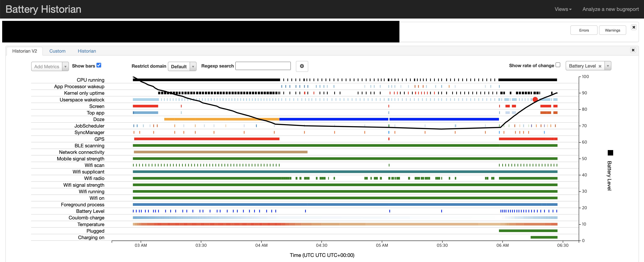Viewport: 644px width, 262px height.
Task: Click the red dot on battery line
Action: point(535,99)
